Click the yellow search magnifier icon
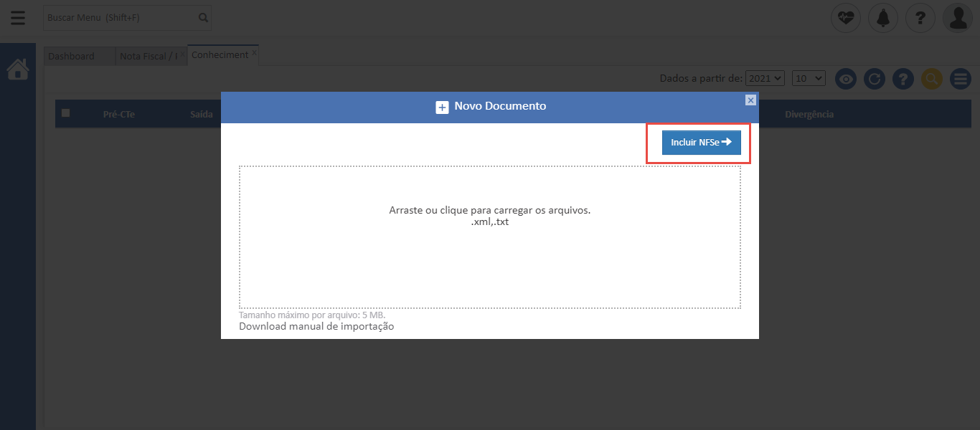This screenshot has height=430, width=980. coord(931,79)
